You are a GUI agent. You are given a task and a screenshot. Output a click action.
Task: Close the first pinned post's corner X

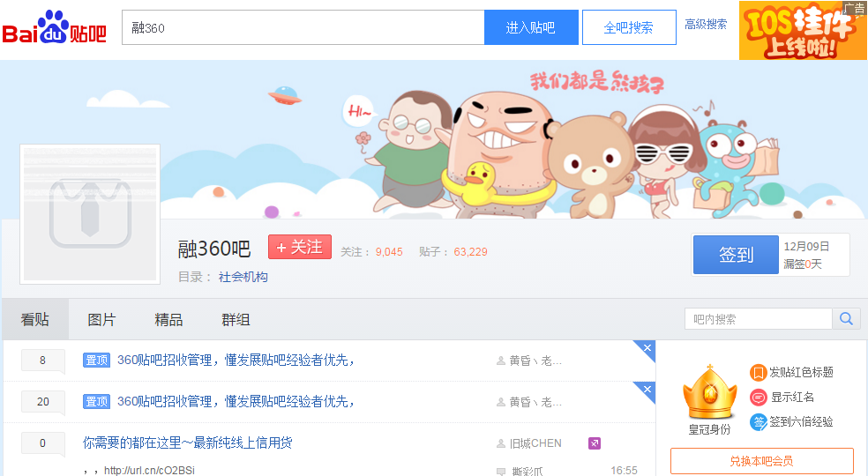tap(647, 348)
